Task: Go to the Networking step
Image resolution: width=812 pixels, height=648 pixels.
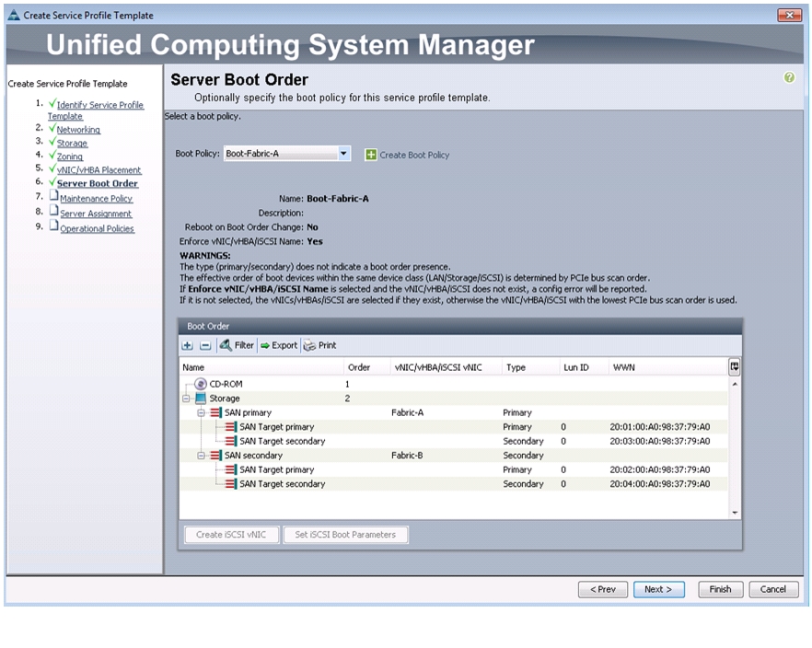Action: [x=78, y=130]
